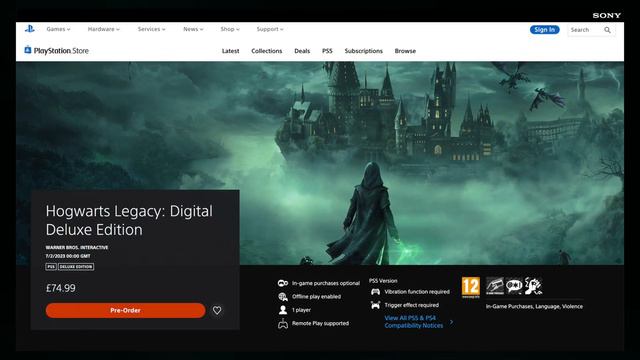The image size is (640, 360).
Task: Open the Deals store tab
Action: [302, 51]
